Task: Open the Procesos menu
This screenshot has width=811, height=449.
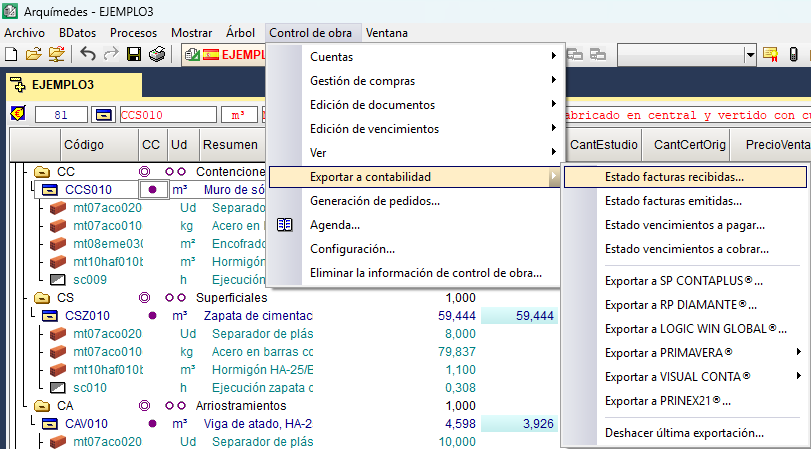Action: point(133,33)
